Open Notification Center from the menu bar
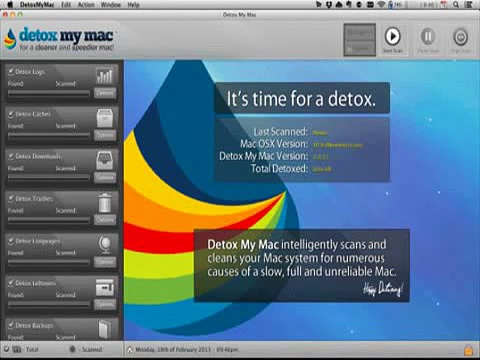 click(468, 5)
